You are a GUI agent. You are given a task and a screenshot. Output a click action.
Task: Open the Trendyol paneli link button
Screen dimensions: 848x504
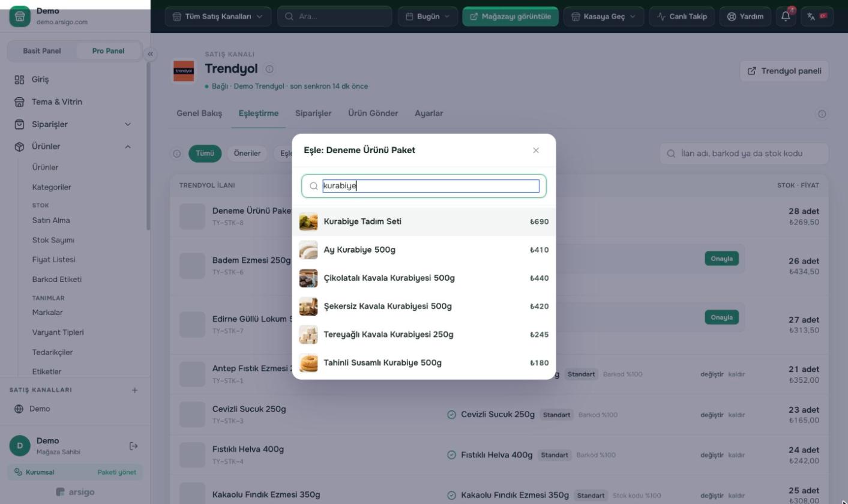pos(784,71)
